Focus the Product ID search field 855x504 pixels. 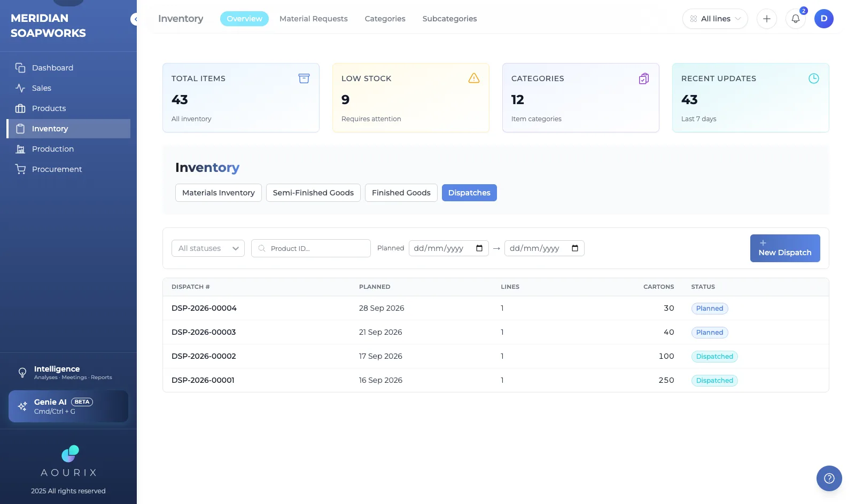(311, 248)
